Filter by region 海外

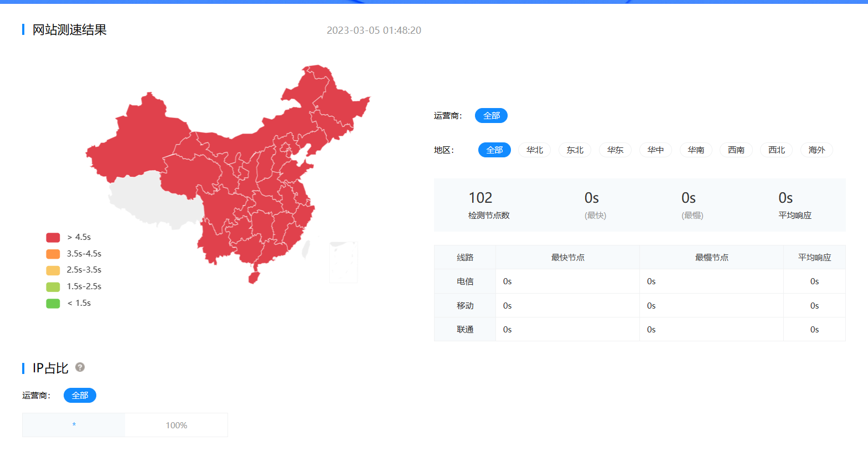point(817,150)
